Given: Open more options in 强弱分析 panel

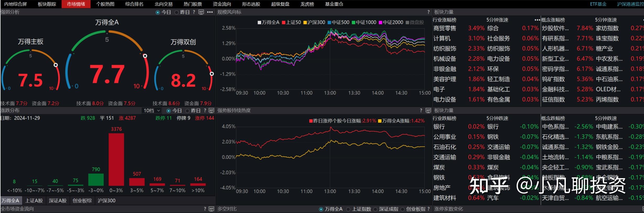Looking at the screenshot, I should tap(210, 12).
